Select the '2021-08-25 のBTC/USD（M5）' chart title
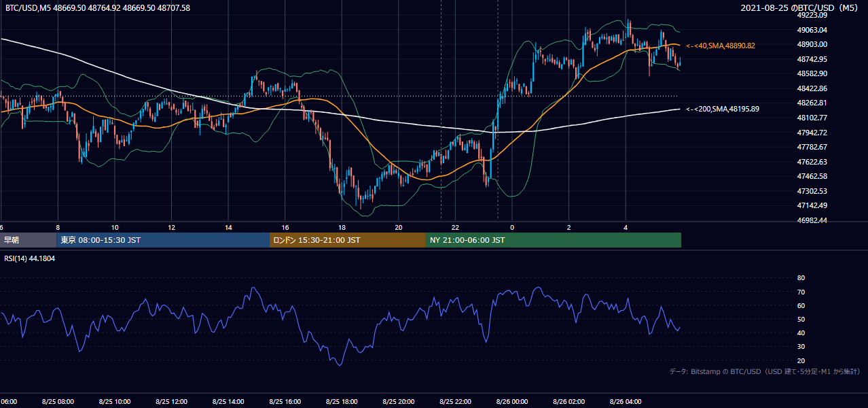 (801, 7)
